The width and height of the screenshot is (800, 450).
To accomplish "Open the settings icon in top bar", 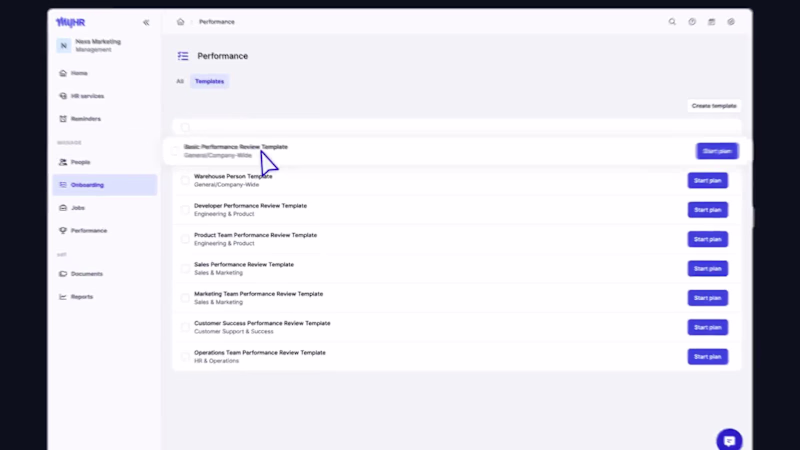I will (731, 22).
